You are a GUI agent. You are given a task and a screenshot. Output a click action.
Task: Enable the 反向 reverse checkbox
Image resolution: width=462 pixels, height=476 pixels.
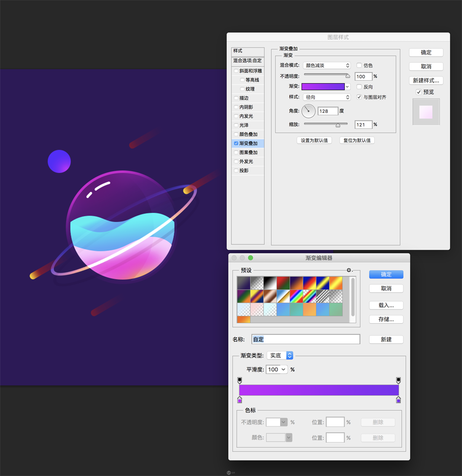click(x=359, y=87)
